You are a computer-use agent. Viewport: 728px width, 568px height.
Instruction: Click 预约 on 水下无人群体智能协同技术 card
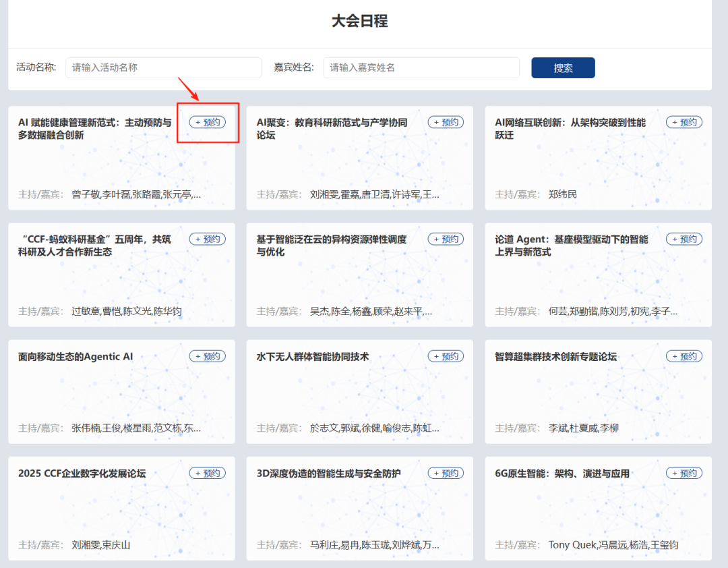446,356
